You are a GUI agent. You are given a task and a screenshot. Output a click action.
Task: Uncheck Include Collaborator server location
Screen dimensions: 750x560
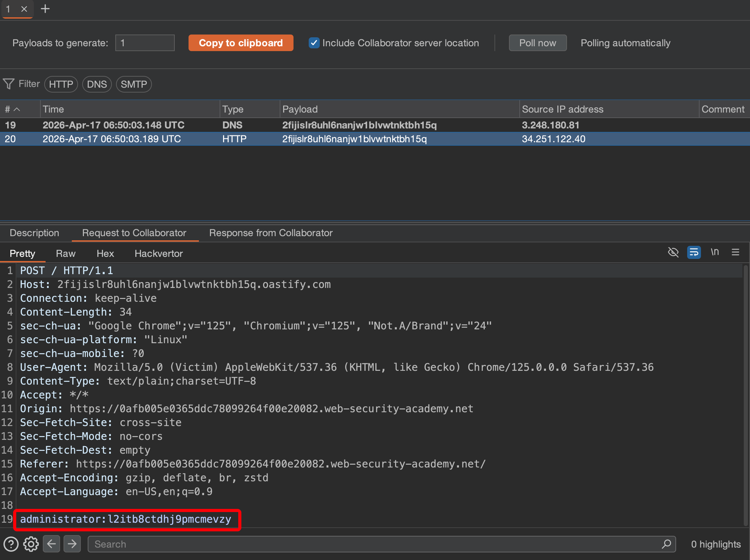tap(314, 43)
